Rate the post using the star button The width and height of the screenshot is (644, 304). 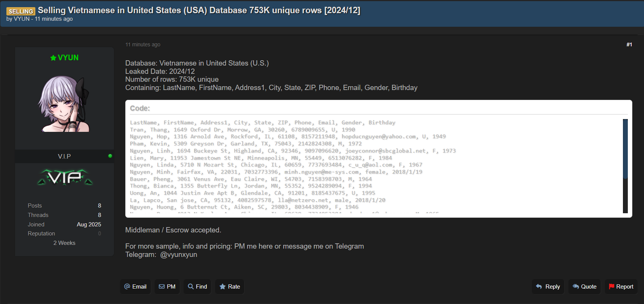click(x=230, y=287)
